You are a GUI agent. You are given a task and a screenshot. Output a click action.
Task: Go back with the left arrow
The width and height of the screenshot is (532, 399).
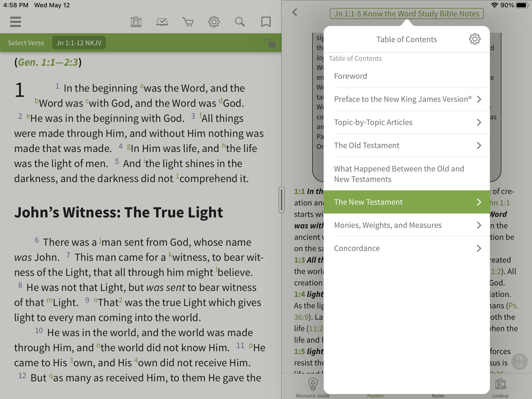[295, 12]
